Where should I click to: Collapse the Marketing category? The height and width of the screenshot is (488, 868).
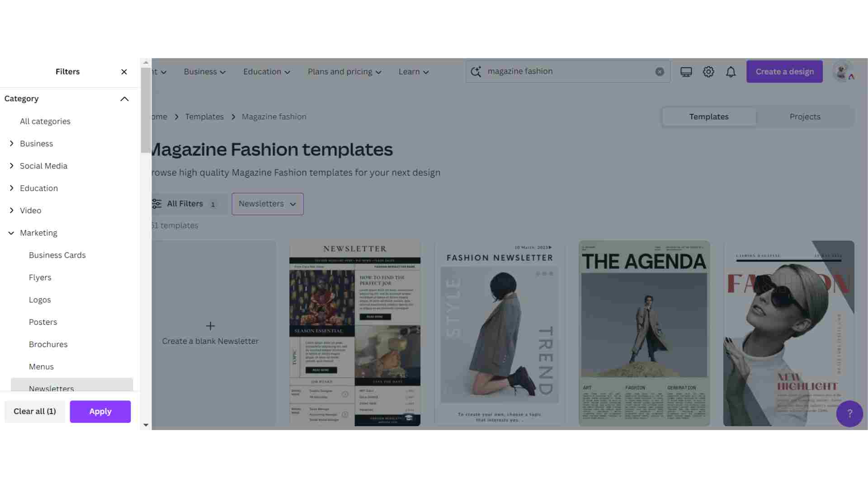pyautogui.click(x=12, y=233)
